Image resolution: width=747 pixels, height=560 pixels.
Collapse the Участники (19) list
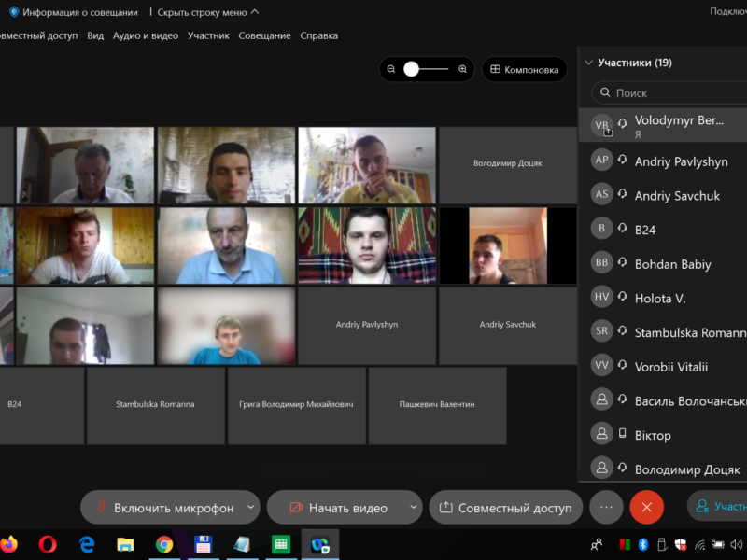click(588, 63)
